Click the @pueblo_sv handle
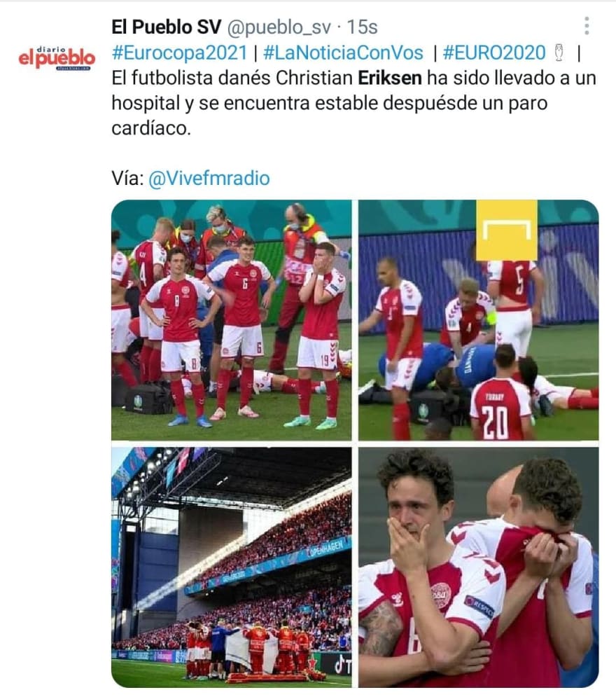Screen dimensions: 616x697 (279, 27)
